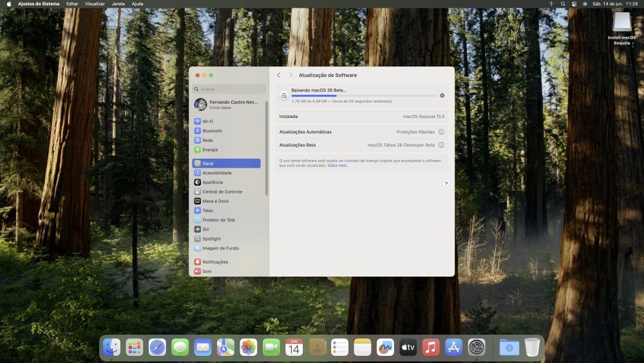This screenshot has height=363, width=644.
Task: Open the Ajustes do Sistema menu
Action: click(x=39, y=4)
